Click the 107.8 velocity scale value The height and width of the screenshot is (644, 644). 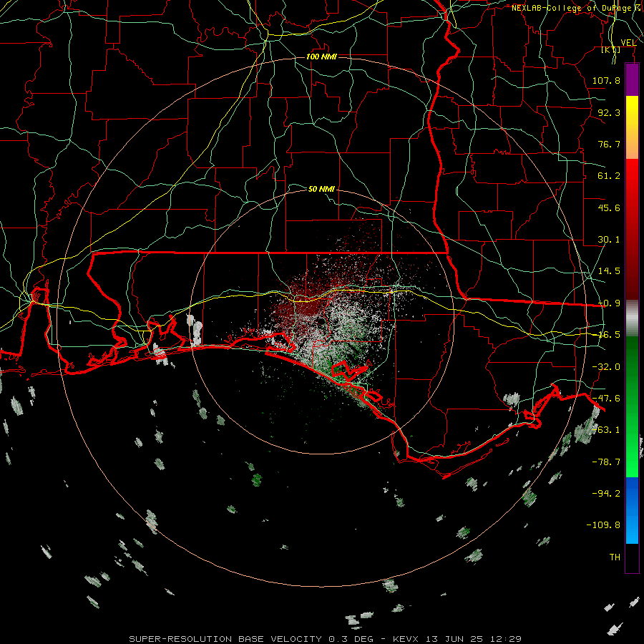606,80
